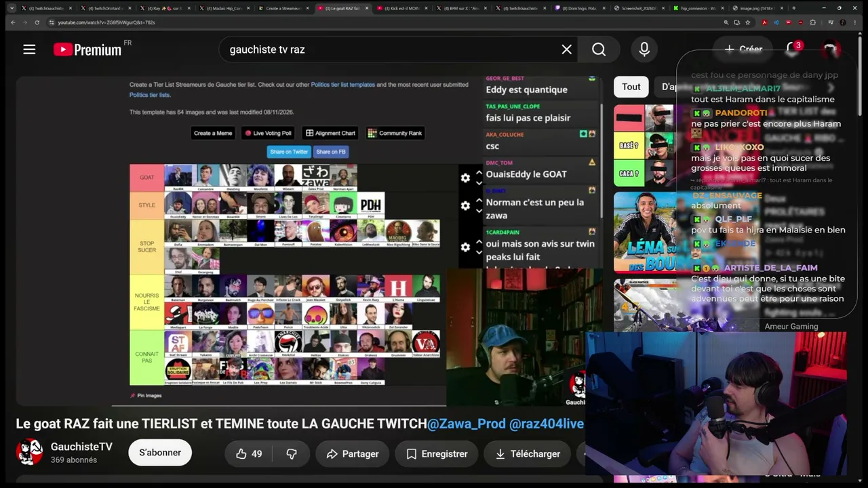
Task: Share the video via Partager
Action: coord(353,454)
